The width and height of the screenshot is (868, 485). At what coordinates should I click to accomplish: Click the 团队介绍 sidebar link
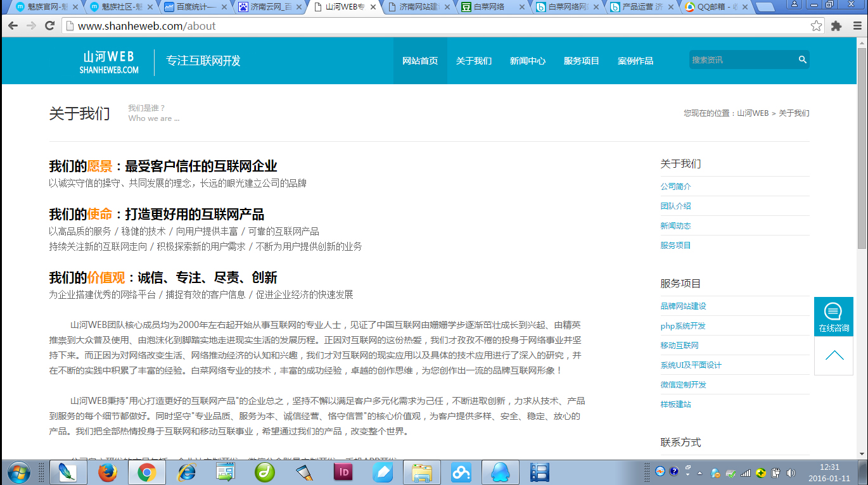(675, 206)
